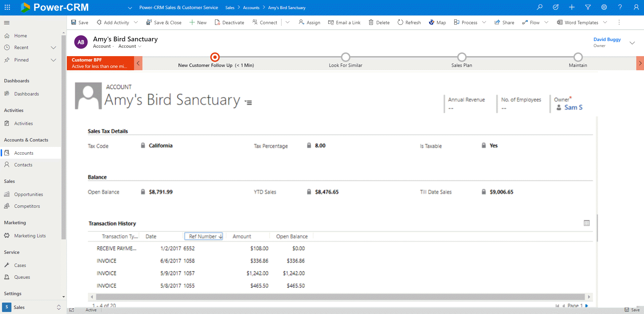Select the Sales Plan process stage
Screen dimensions: 644x314
pyautogui.click(x=462, y=57)
